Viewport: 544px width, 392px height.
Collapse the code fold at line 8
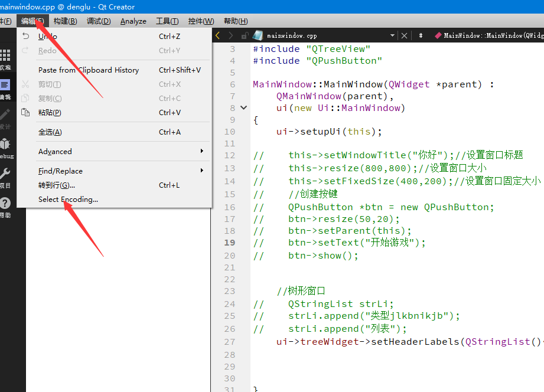pyautogui.click(x=243, y=107)
